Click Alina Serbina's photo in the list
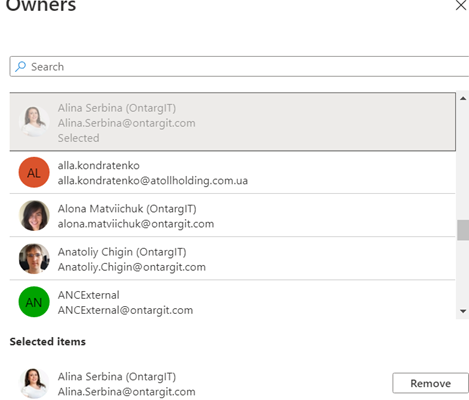 34,122
